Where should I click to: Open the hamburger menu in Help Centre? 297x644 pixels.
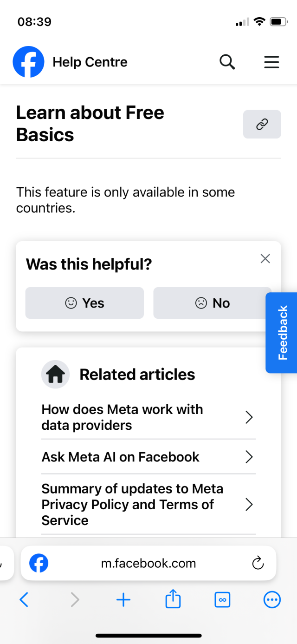click(x=271, y=62)
